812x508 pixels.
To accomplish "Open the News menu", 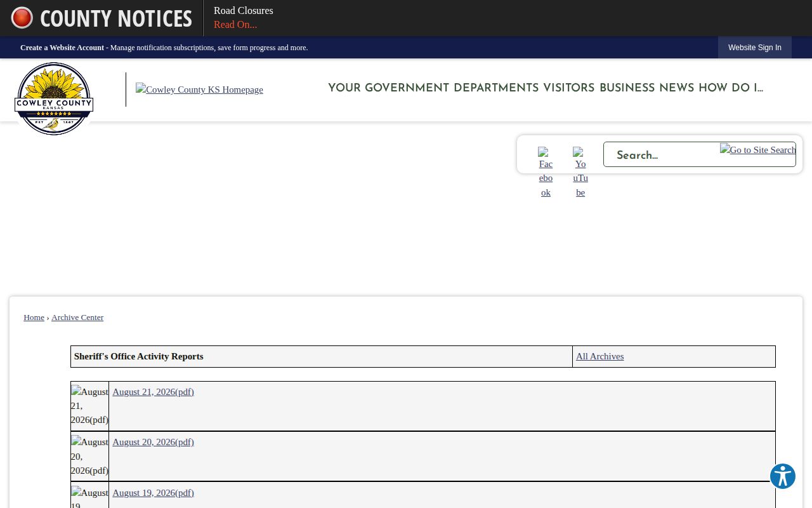I will [676, 88].
